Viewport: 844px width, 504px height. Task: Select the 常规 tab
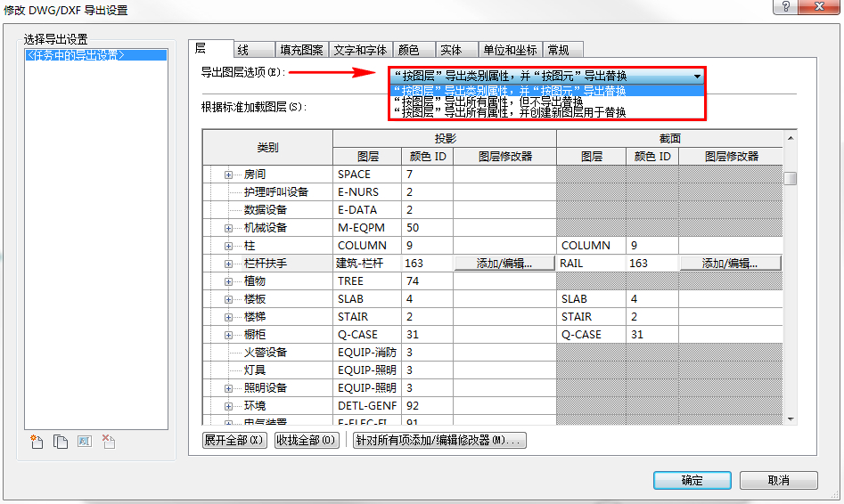coord(562,50)
